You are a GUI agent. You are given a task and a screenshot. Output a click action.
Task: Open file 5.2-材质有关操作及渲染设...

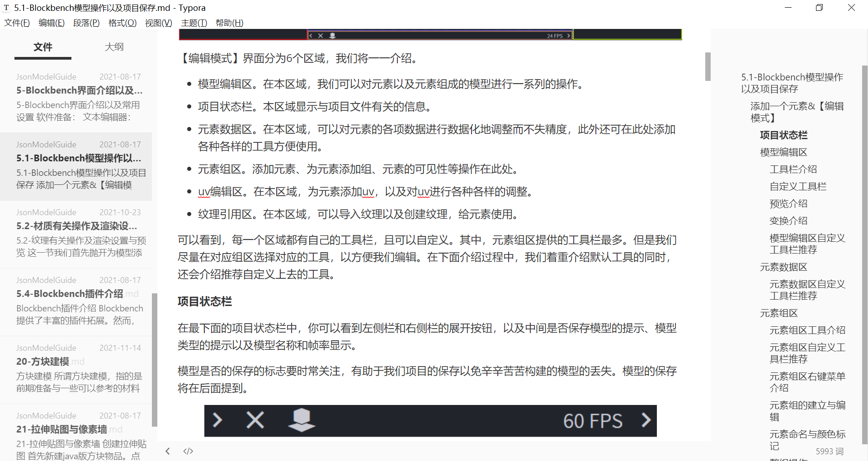[x=76, y=234]
